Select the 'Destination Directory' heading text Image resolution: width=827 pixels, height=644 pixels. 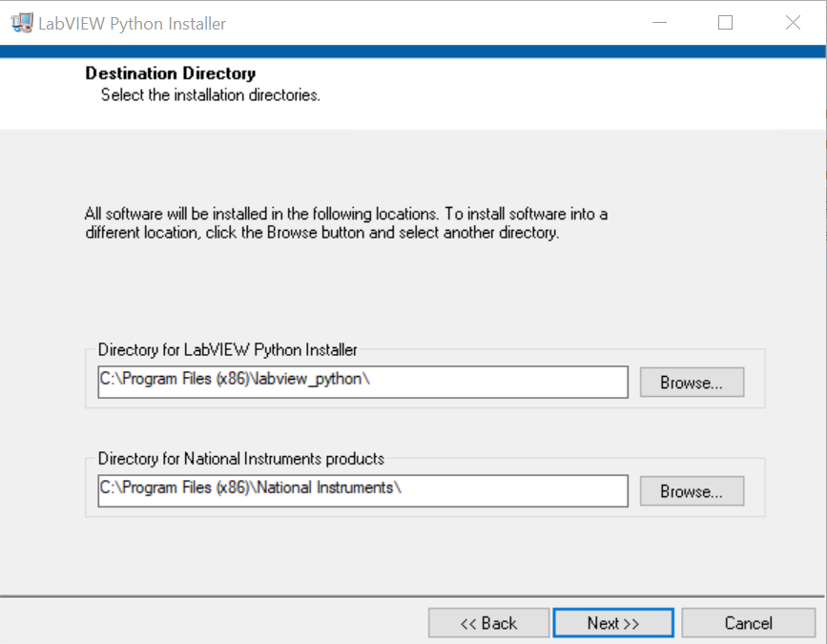171,73
